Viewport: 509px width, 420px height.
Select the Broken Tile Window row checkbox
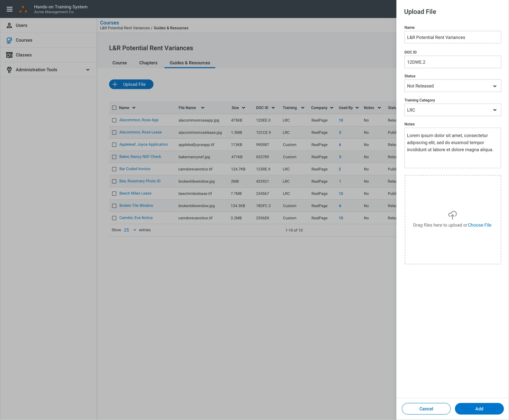114,206
